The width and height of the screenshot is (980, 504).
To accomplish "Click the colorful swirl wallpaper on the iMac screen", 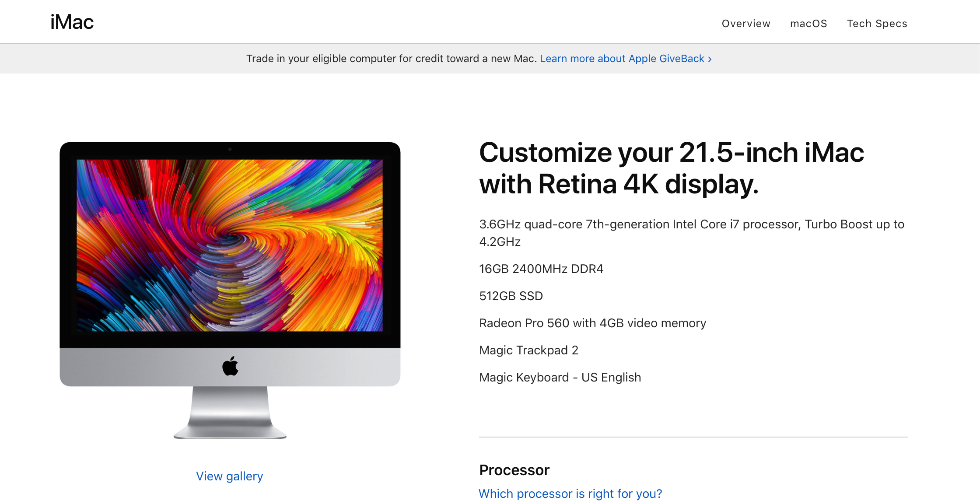I will [x=230, y=245].
